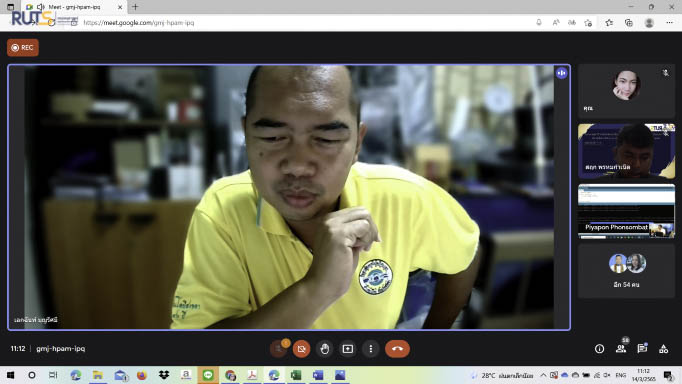Image resolution: width=682 pixels, height=384 pixels.
Task: Turn on the camera button
Action: pos(301,349)
